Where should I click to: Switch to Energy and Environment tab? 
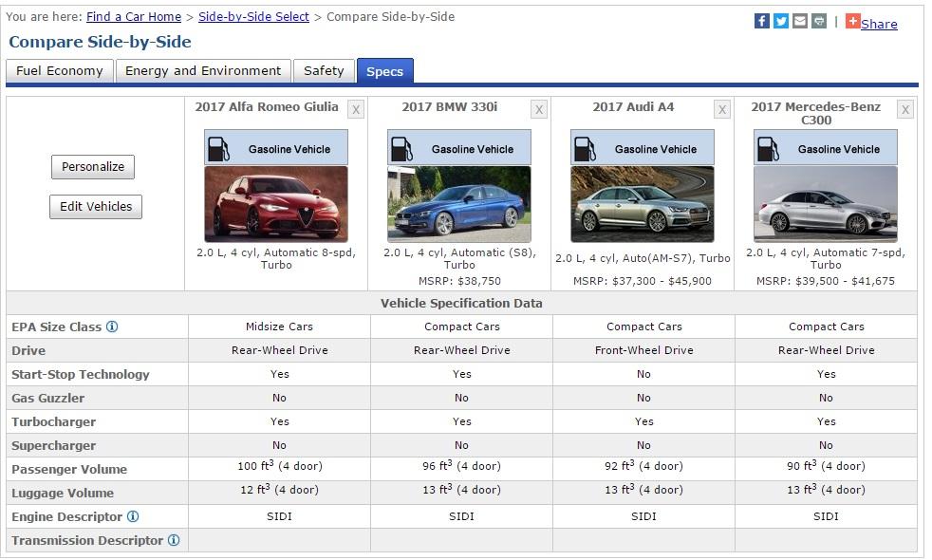click(203, 71)
